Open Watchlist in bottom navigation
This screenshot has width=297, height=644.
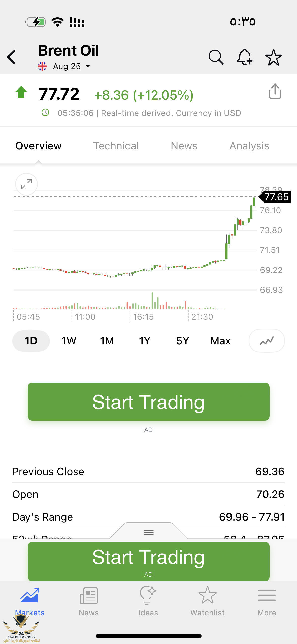[x=208, y=601]
